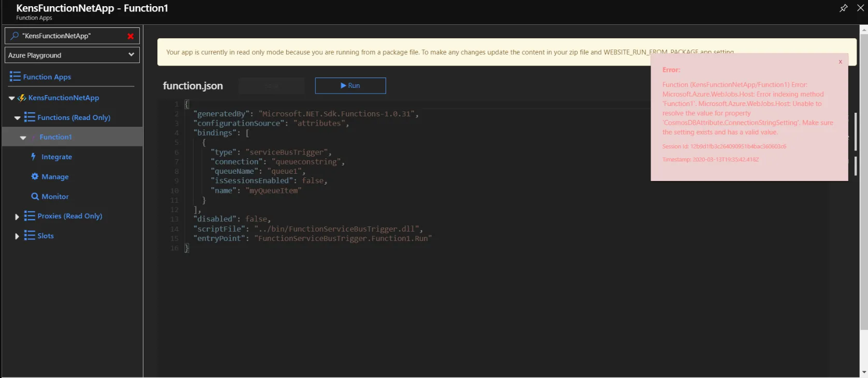Select Slots in the tree
Image resolution: width=868 pixels, height=378 pixels.
(x=46, y=236)
